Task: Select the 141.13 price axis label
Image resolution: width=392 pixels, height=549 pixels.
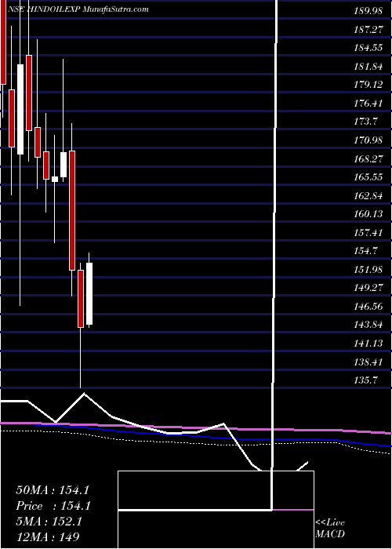Action: (x=368, y=344)
